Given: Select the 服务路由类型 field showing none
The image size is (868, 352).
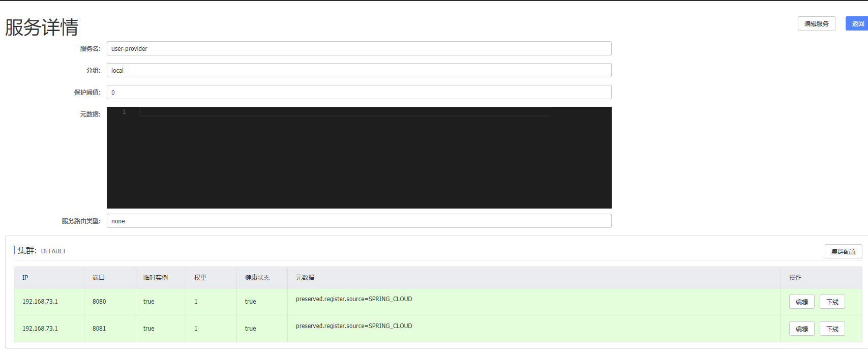Looking at the screenshot, I should point(359,221).
